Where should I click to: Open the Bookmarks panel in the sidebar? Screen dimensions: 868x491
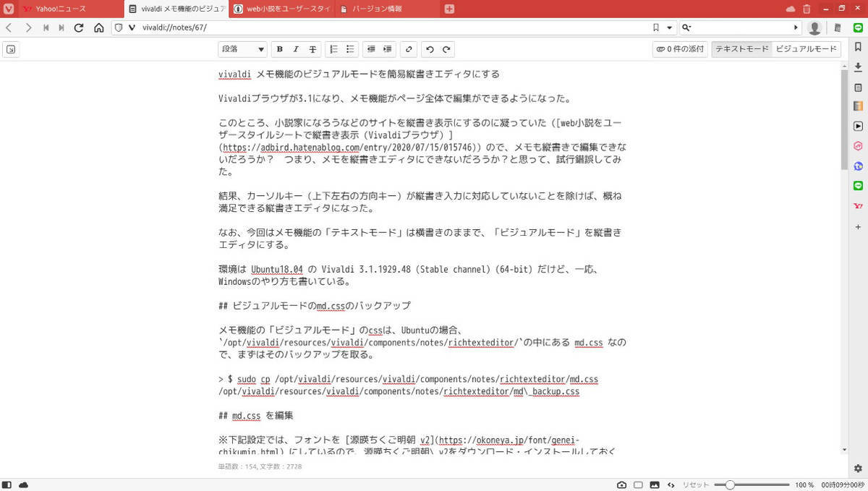click(858, 47)
